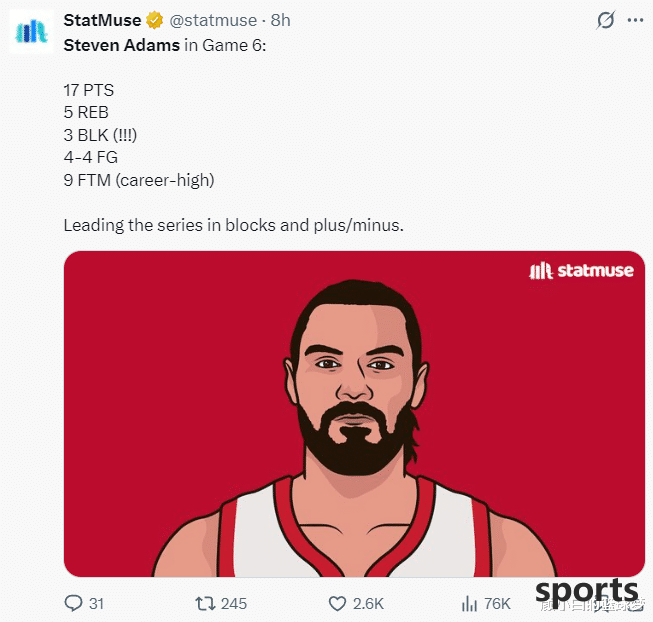Click the StatMuse profile avatar
Image resolution: width=653 pixels, height=622 pixels.
pyautogui.click(x=32, y=31)
